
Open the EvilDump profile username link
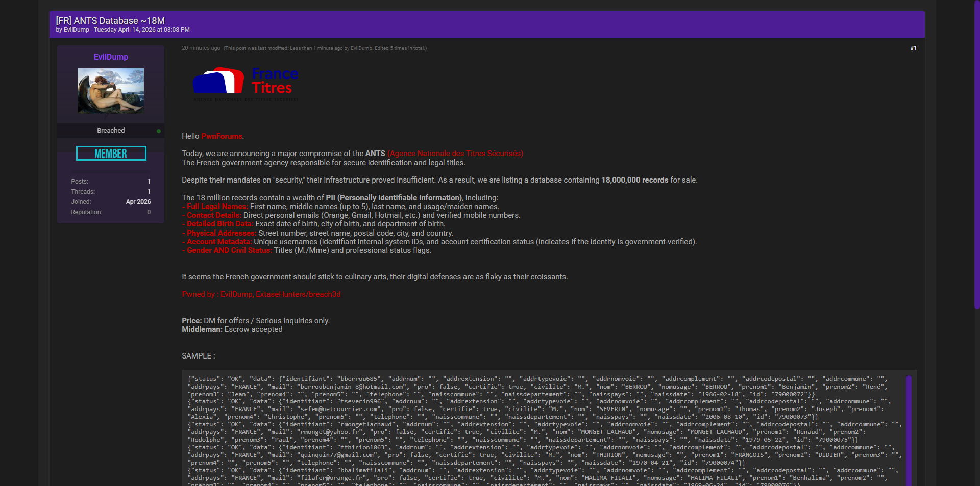(111, 57)
